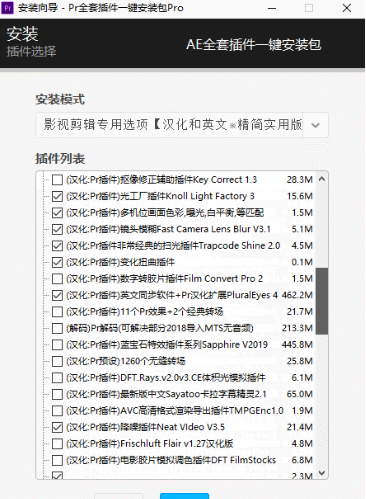Enable the Key Correct 1.3 plugin checkbox
The width and height of the screenshot is (366, 499).
pos(57,180)
